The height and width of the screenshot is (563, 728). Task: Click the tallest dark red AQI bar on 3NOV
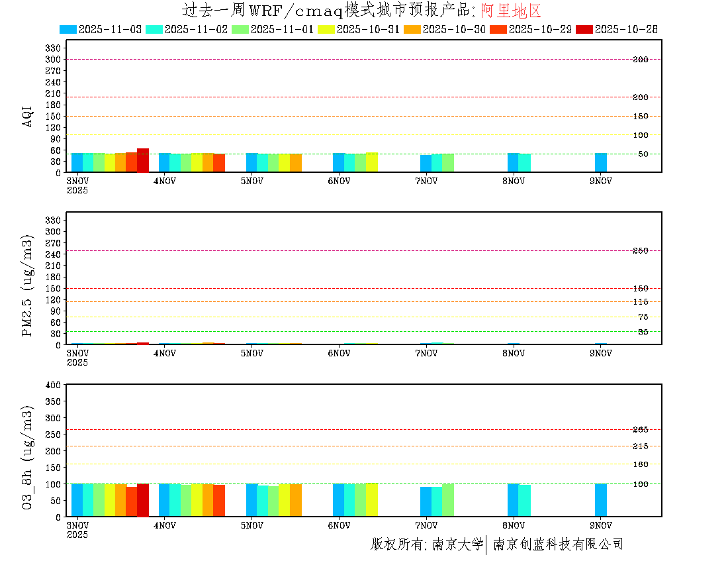(143, 160)
